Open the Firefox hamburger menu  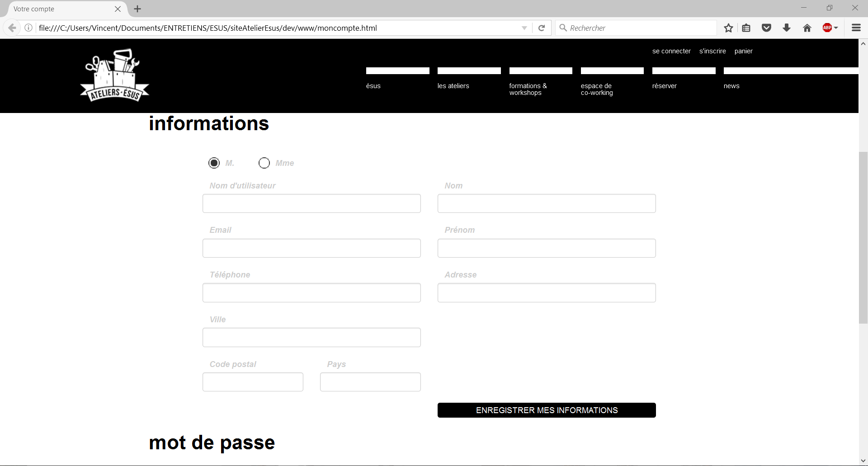[856, 28]
